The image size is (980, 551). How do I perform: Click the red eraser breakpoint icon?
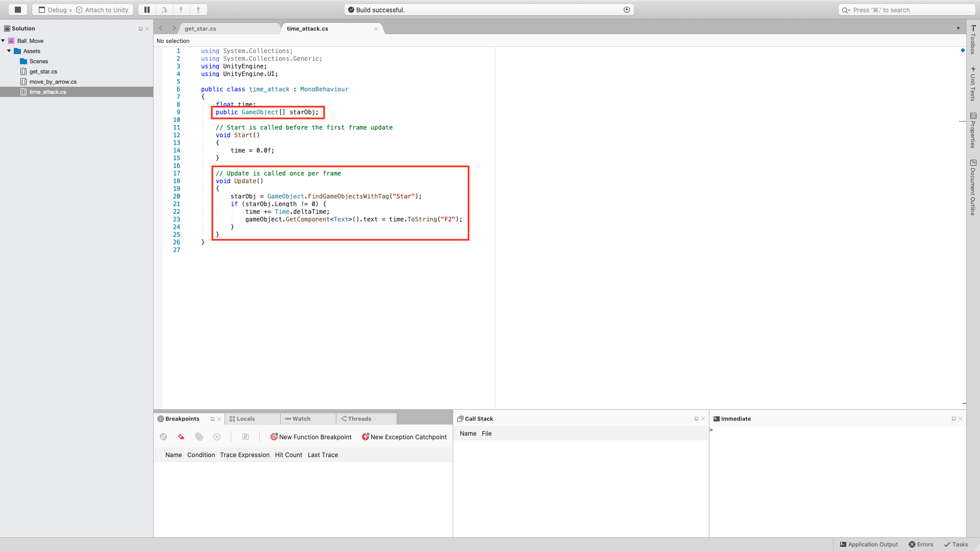[x=181, y=437]
